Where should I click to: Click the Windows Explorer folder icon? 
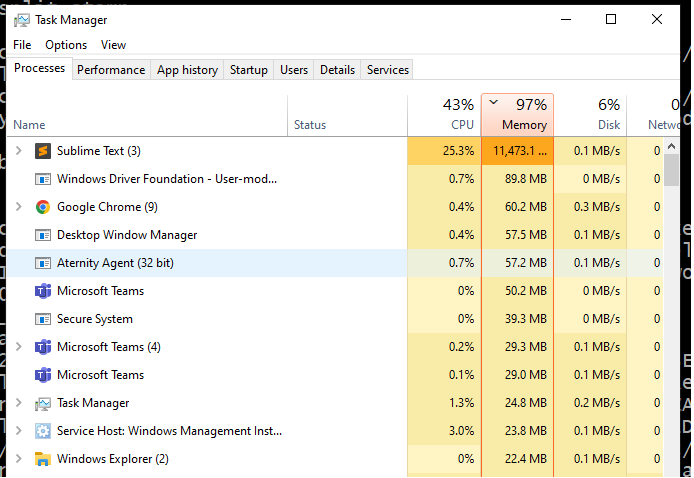point(43,459)
